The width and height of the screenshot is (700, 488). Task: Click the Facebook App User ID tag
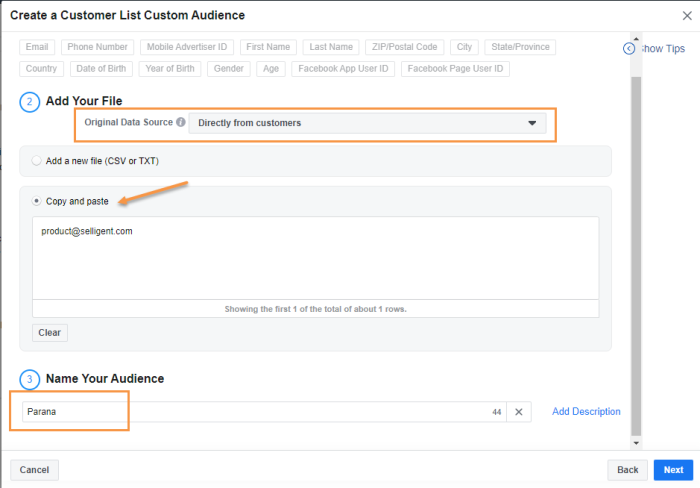click(344, 69)
